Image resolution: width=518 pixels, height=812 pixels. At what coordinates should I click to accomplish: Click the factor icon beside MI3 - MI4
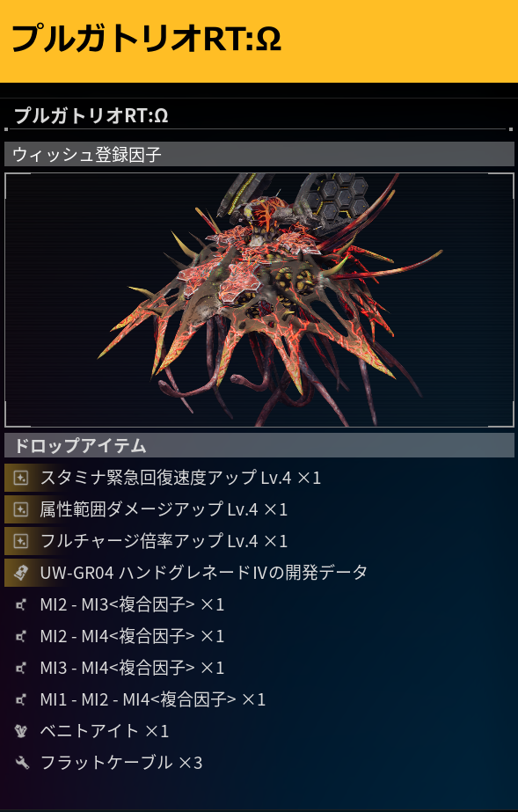[21, 668]
